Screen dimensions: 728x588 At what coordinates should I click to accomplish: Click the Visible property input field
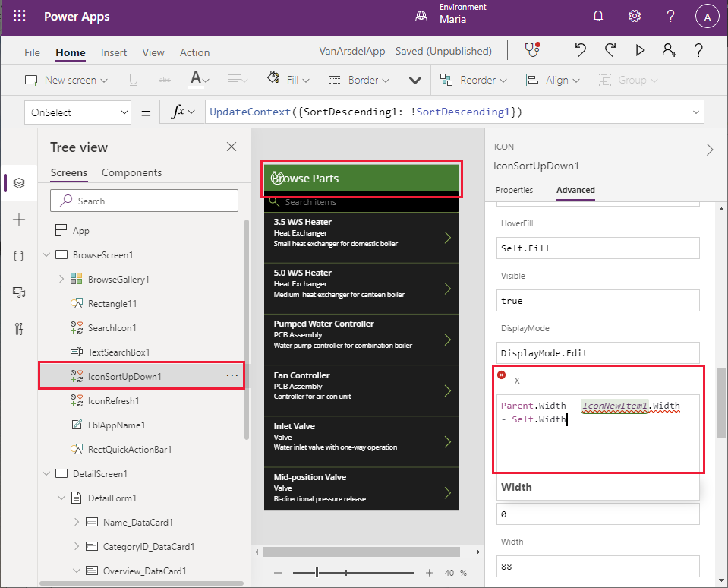(597, 300)
